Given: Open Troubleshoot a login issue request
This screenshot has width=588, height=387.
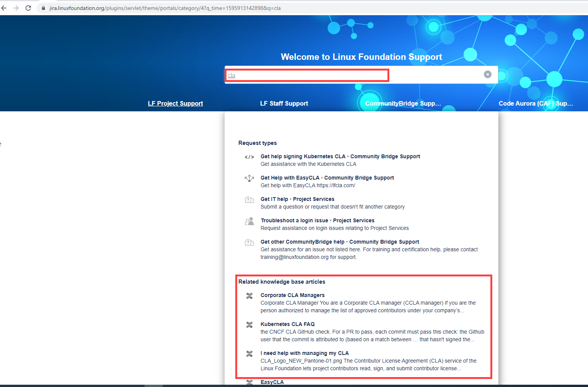Looking at the screenshot, I should pyautogui.click(x=294, y=220).
